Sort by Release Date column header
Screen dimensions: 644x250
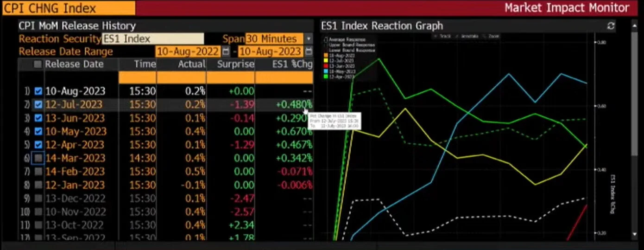tap(74, 64)
